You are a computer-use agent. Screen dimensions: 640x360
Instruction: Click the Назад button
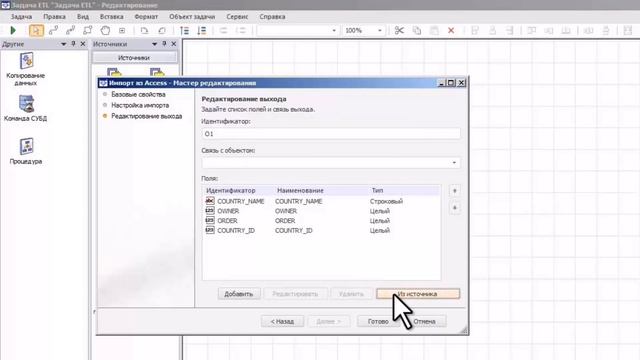point(282,322)
